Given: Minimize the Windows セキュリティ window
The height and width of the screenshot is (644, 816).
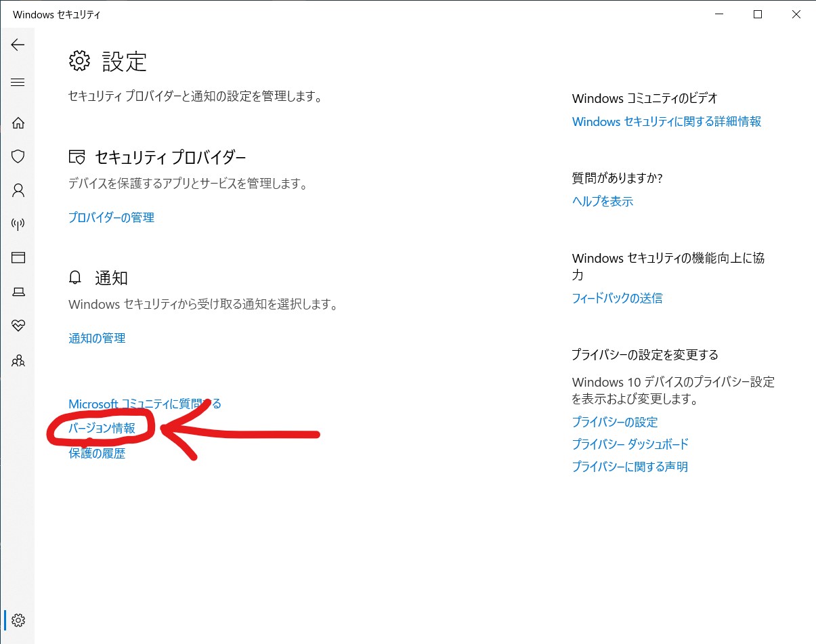Looking at the screenshot, I should [718, 14].
